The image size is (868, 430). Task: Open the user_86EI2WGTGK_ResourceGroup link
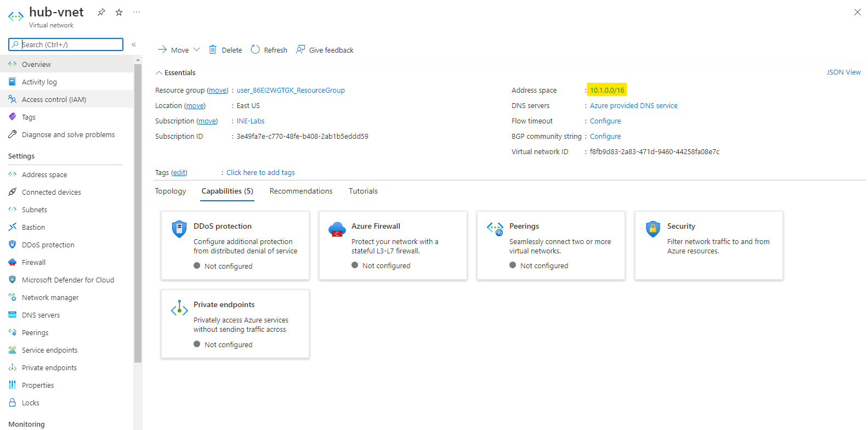291,90
